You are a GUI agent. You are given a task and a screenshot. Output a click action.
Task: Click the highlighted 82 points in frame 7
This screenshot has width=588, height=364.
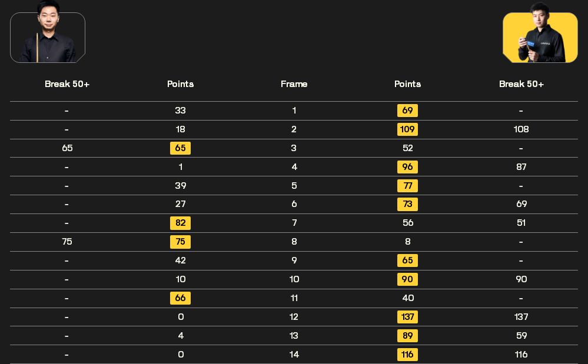(180, 223)
